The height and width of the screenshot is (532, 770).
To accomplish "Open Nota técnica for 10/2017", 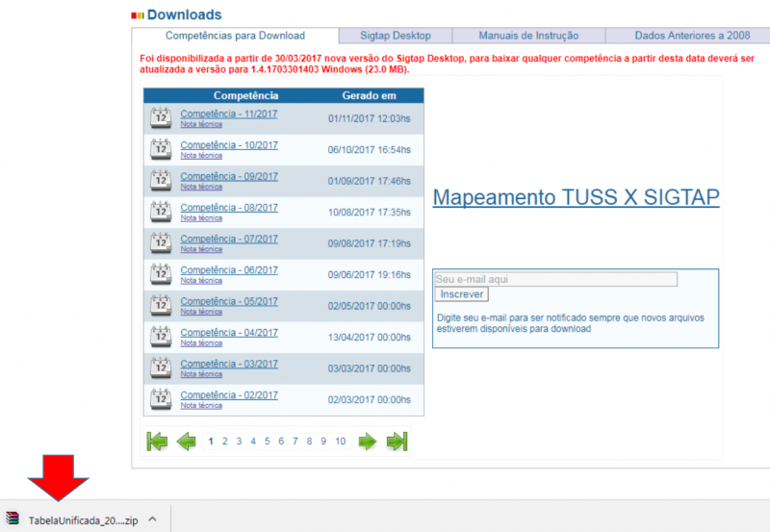I will [201, 156].
